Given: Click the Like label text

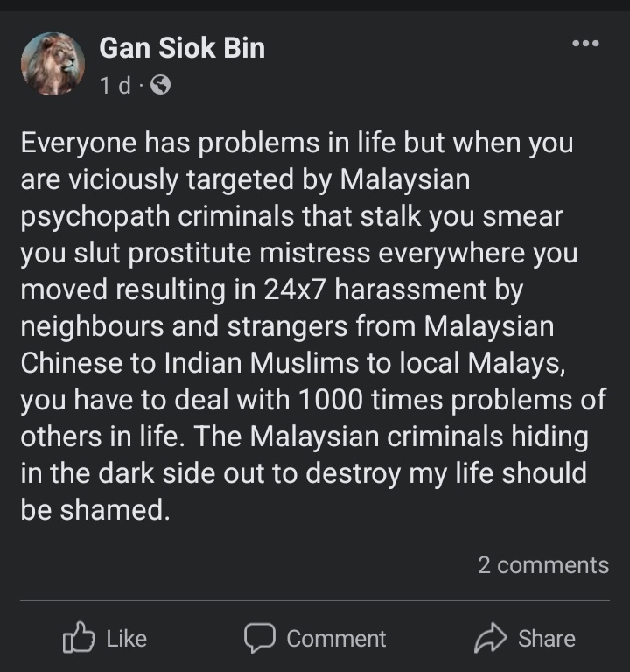Looking at the screenshot, I should pos(126,639).
